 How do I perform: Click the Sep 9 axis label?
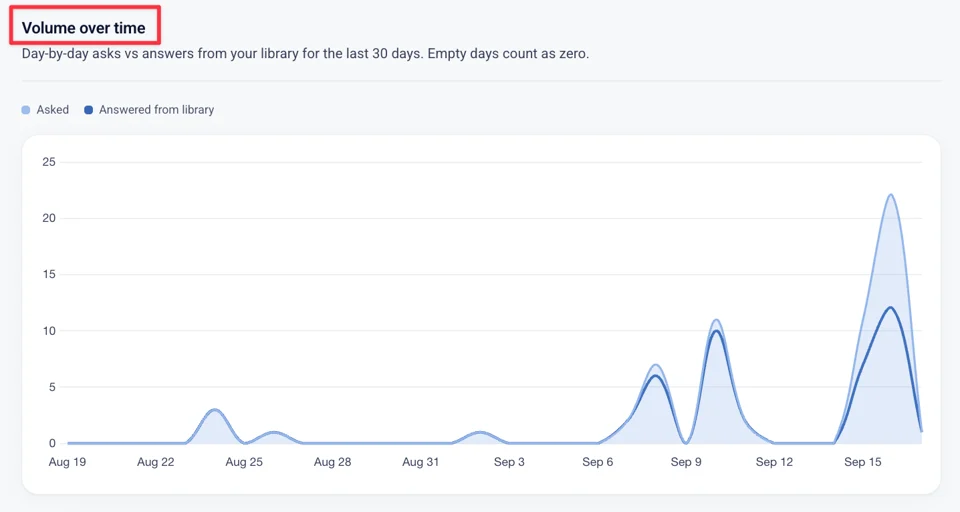tap(686, 462)
